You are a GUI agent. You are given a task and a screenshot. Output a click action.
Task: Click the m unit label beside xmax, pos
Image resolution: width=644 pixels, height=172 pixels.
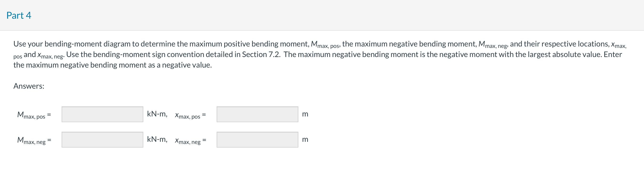tap(305, 114)
